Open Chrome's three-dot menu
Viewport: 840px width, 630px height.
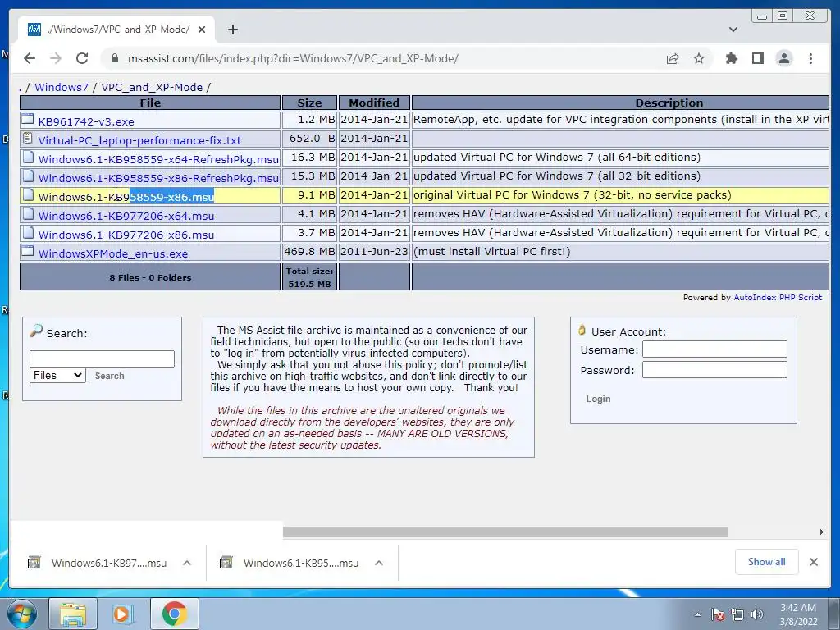click(x=810, y=58)
